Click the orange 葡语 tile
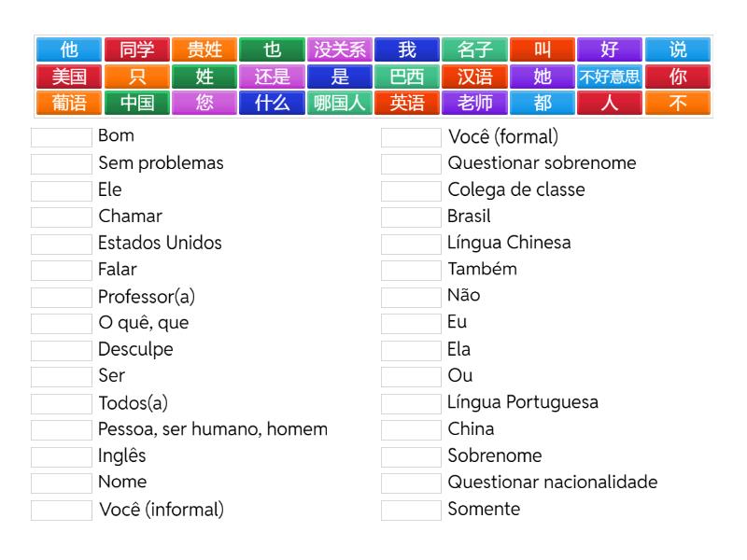Screen dimensions: 747x560 [69, 103]
